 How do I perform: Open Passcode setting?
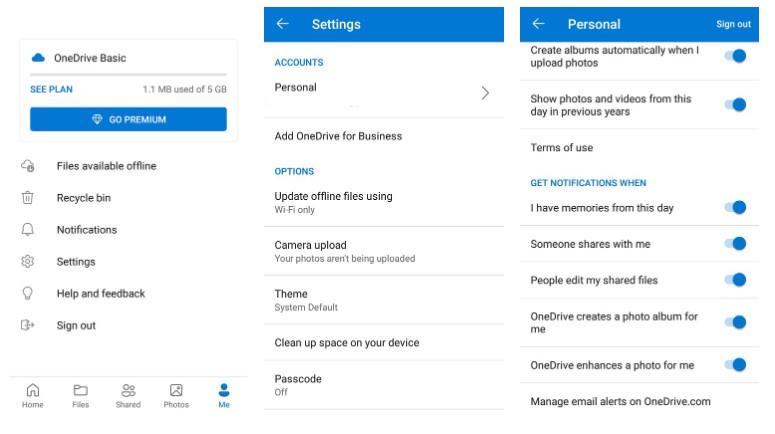384,385
